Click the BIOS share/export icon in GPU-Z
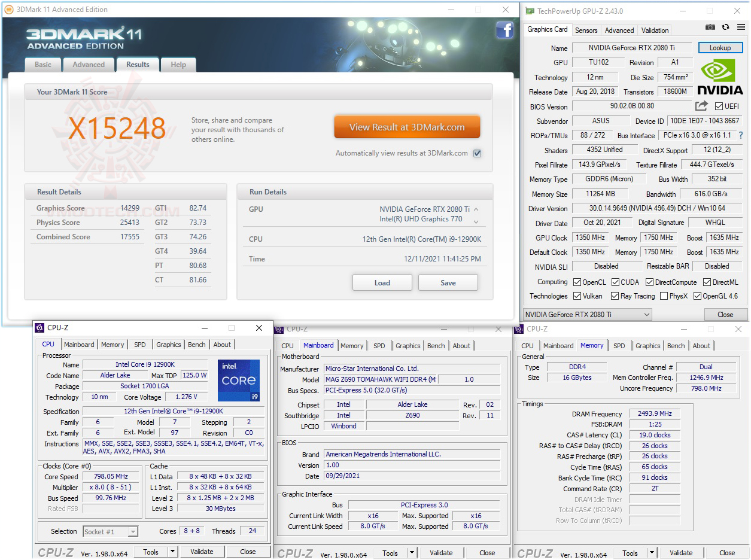 [701, 106]
